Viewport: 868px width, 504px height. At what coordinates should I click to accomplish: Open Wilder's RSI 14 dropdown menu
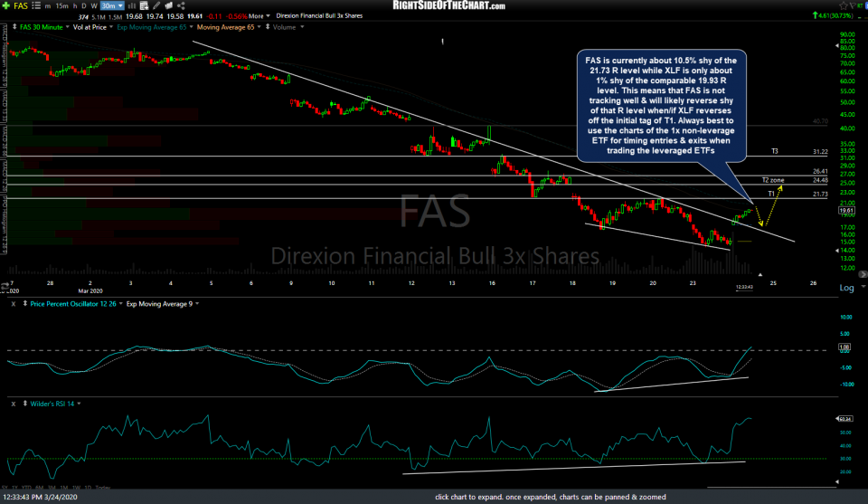click(55, 404)
